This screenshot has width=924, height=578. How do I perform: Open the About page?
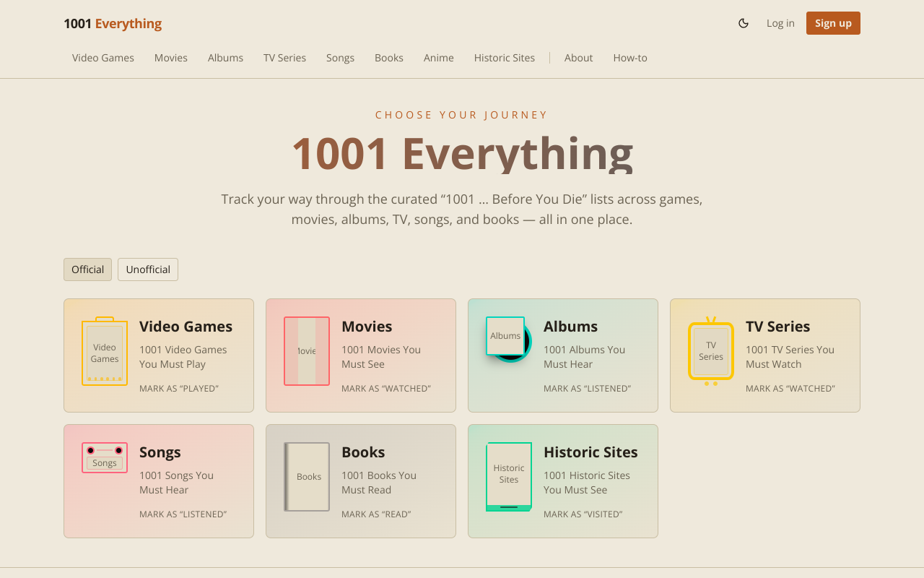(x=578, y=58)
